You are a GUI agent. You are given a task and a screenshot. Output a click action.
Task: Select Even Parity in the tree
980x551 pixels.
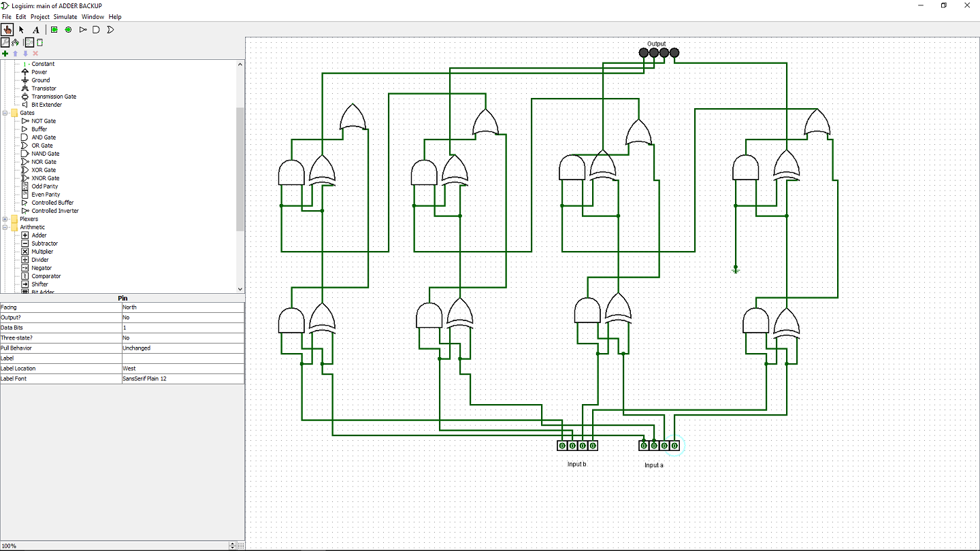(46, 195)
